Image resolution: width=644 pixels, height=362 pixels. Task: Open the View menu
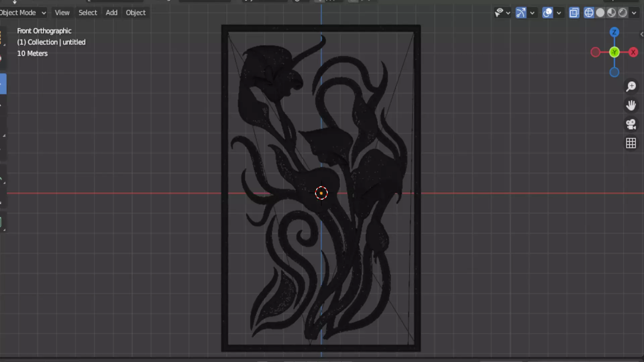(62, 13)
